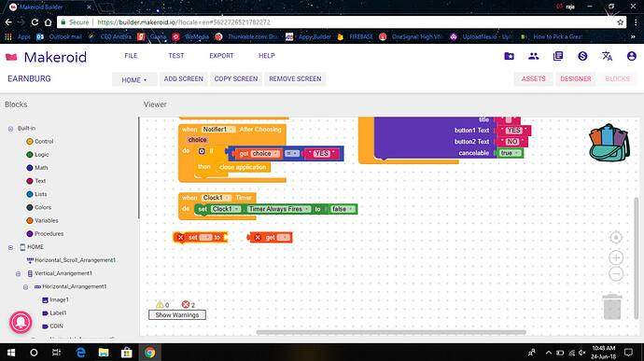Click the browser address bar URL
644x361 pixels.
pyautogui.click(x=184, y=22)
